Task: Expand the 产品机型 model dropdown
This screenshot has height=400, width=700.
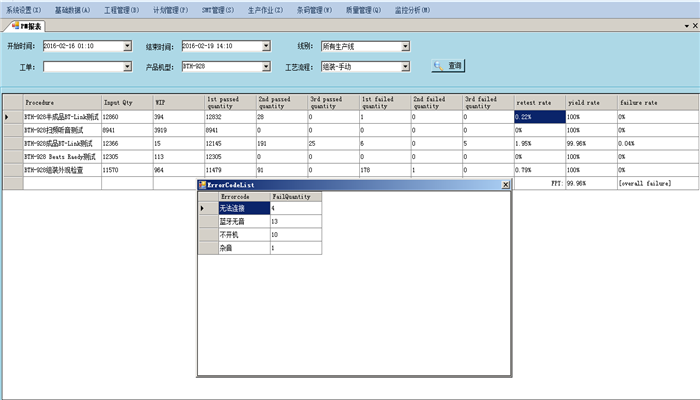Action: 266,67
